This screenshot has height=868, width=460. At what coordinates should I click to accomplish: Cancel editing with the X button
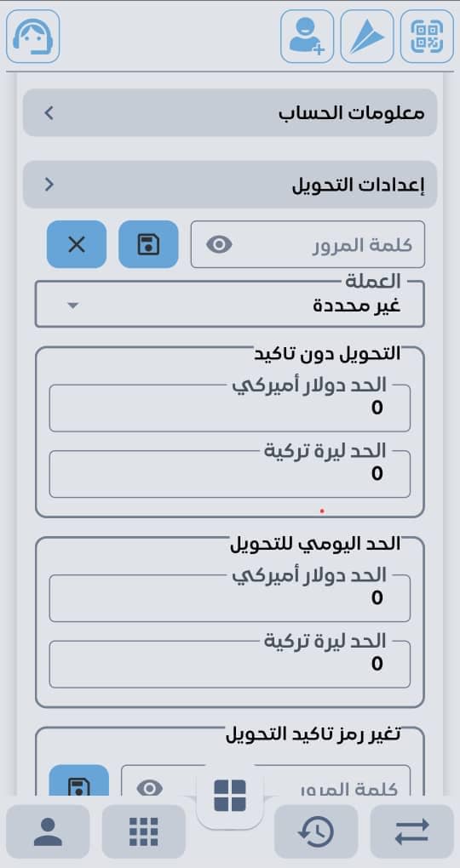click(x=77, y=244)
